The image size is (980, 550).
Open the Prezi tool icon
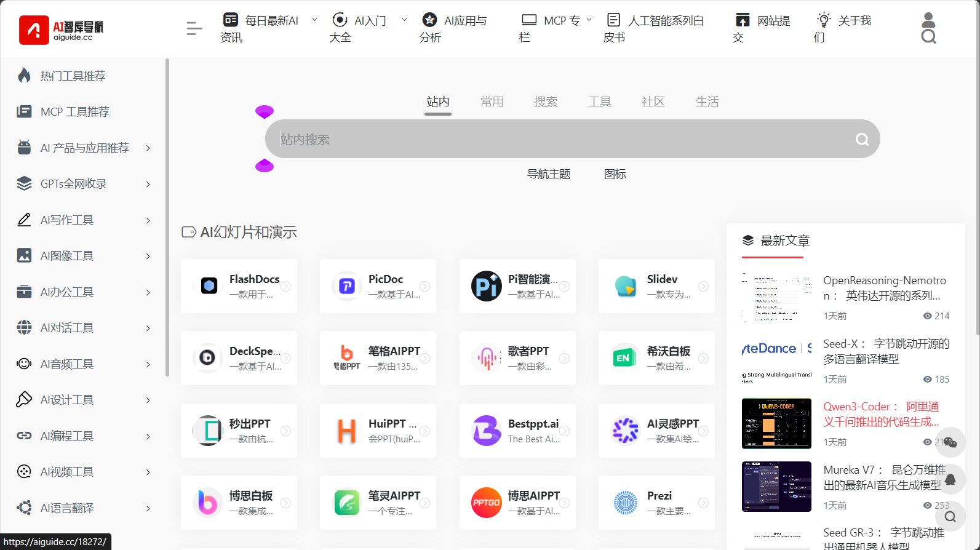point(626,503)
